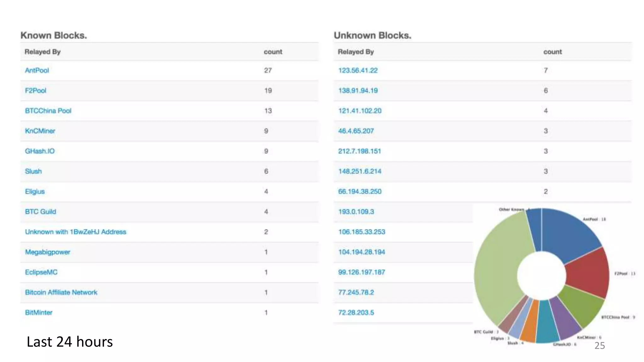Click the Slush pool link

[x=33, y=171]
